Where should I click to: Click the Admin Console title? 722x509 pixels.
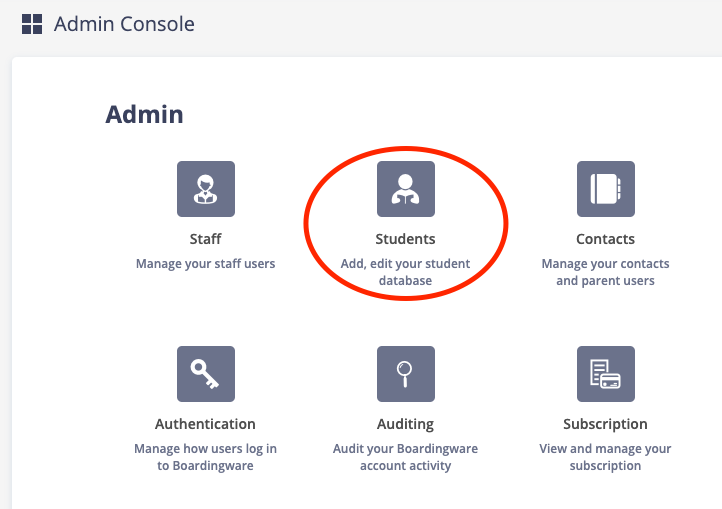[124, 24]
